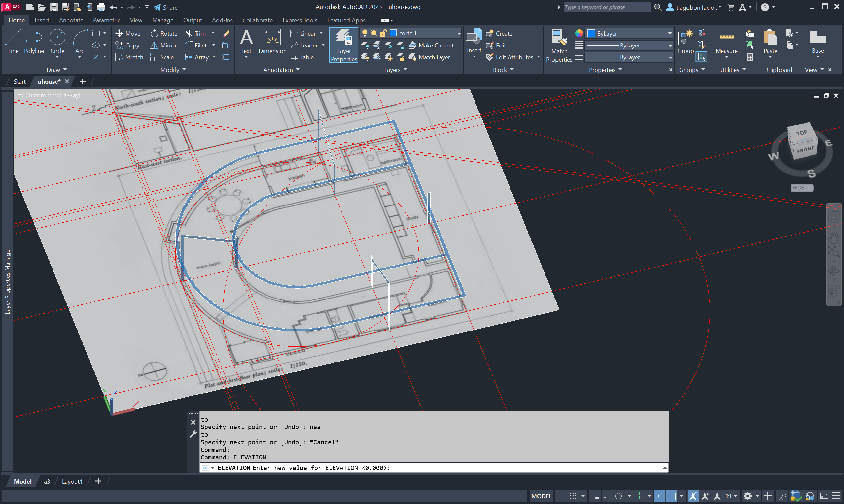This screenshot has height=504, width=844.
Task: Open the annotation scale 1:1 dropdown
Action: pyautogui.click(x=731, y=496)
